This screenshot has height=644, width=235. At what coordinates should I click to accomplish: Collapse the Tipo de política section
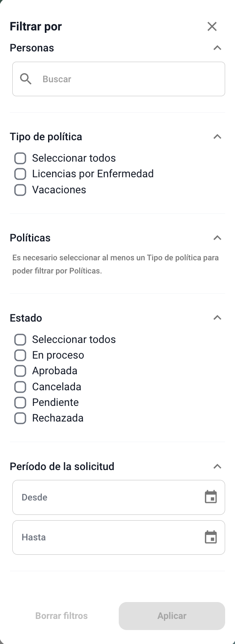pos(217,137)
